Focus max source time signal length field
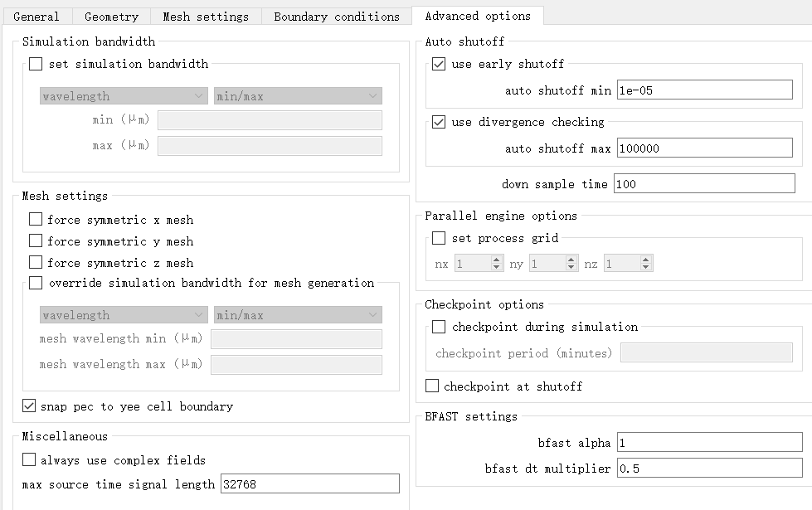 tap(309, 484)
